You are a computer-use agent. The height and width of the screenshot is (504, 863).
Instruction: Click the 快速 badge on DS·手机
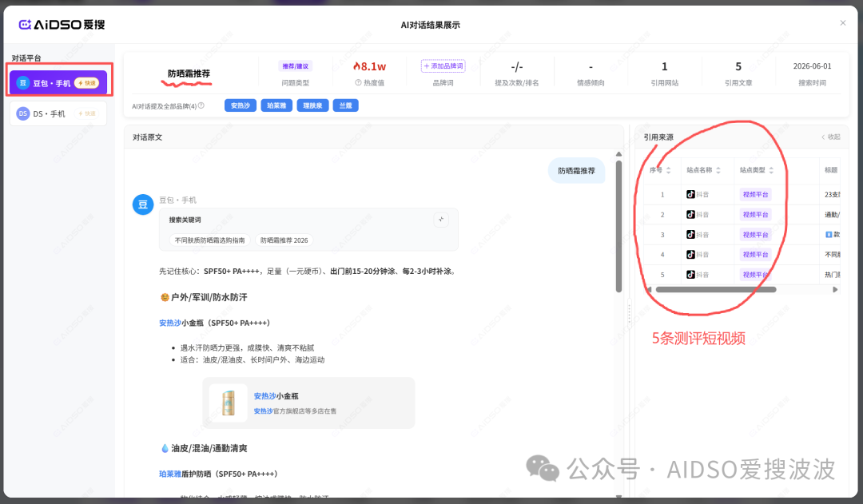87,113
